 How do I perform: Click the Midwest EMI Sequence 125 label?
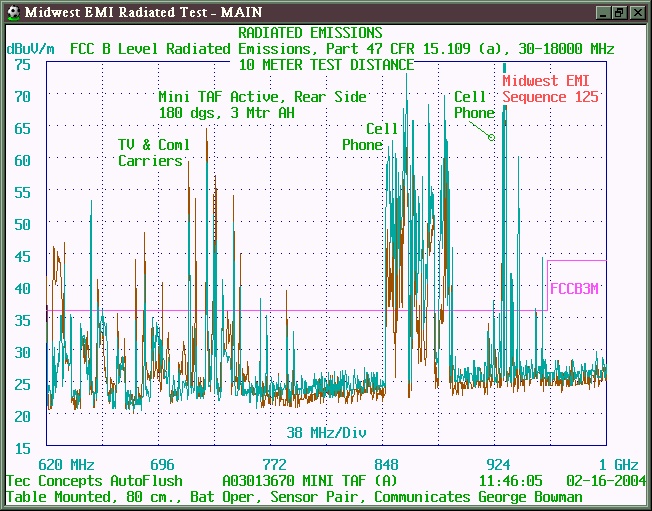(x=550, y=89)
